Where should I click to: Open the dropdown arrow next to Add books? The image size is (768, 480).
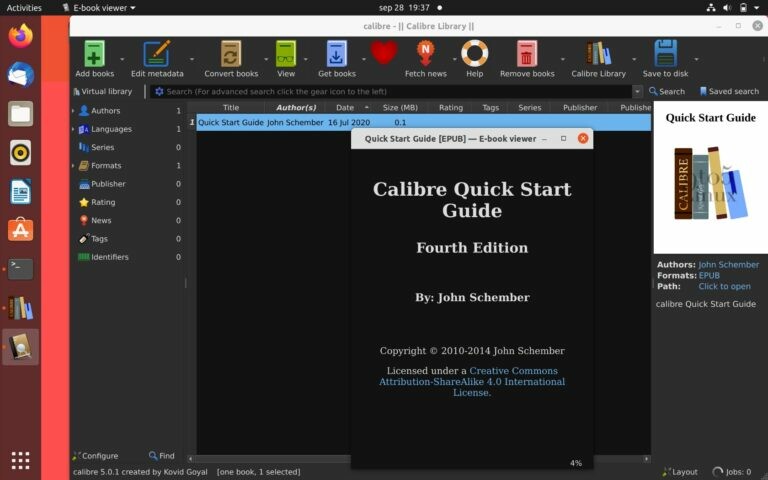point(122,60)
